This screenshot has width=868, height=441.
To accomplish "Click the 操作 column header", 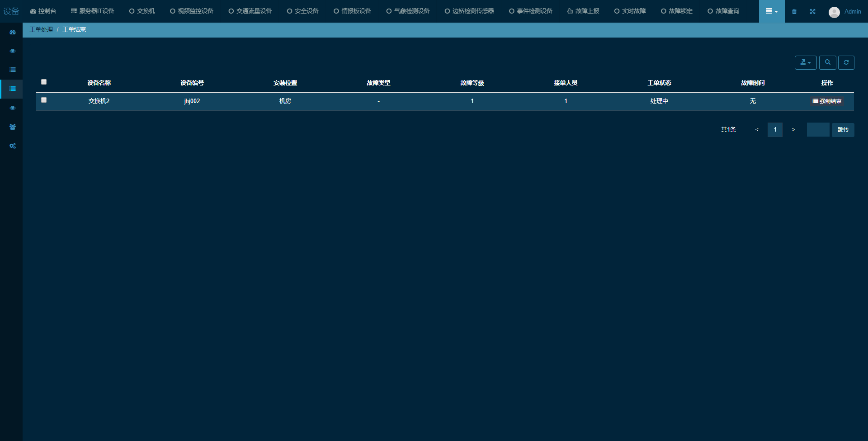I will pyautogui.click(x=827, y=83).
